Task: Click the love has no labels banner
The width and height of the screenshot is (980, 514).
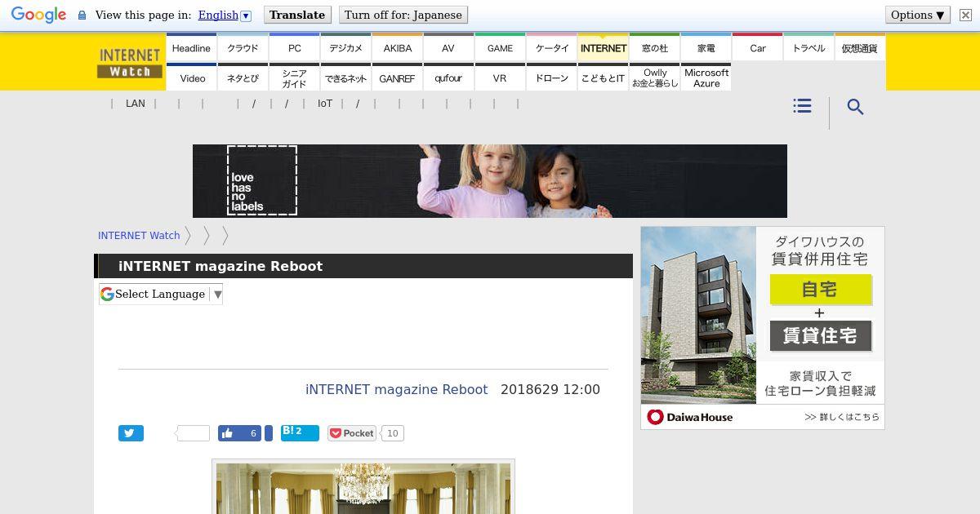Action: 490,181
